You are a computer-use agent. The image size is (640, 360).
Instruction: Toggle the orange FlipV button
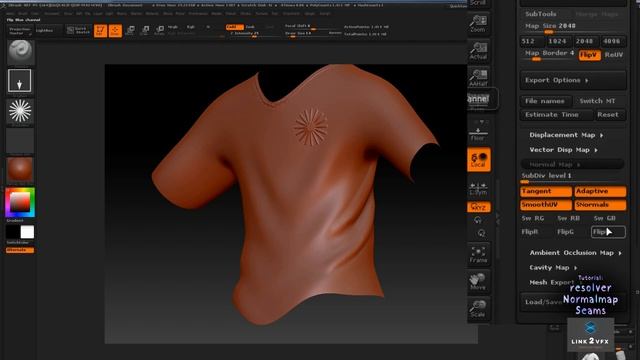coord(590,55)
